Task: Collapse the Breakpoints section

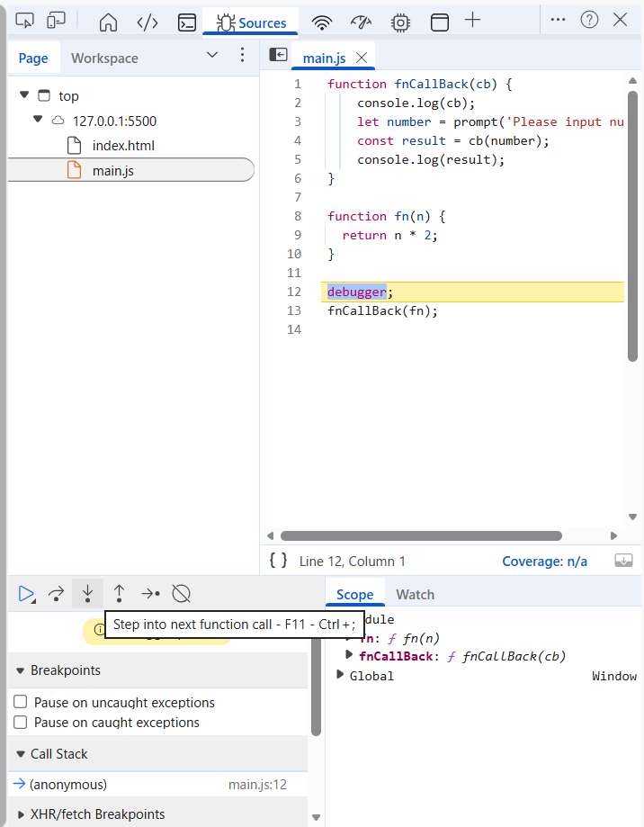Action: pyautogui.click(x=21, y=670)
